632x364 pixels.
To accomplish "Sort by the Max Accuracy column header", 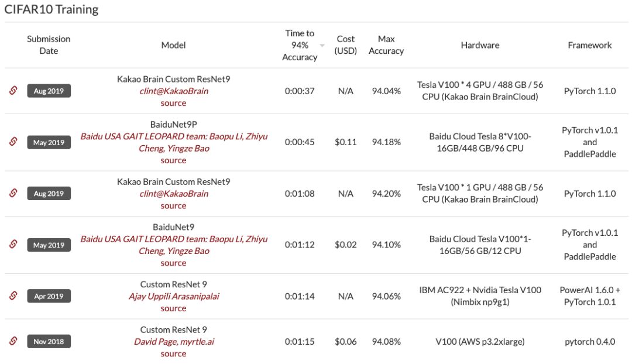I will pyautogui.click(x=386, y=45).
